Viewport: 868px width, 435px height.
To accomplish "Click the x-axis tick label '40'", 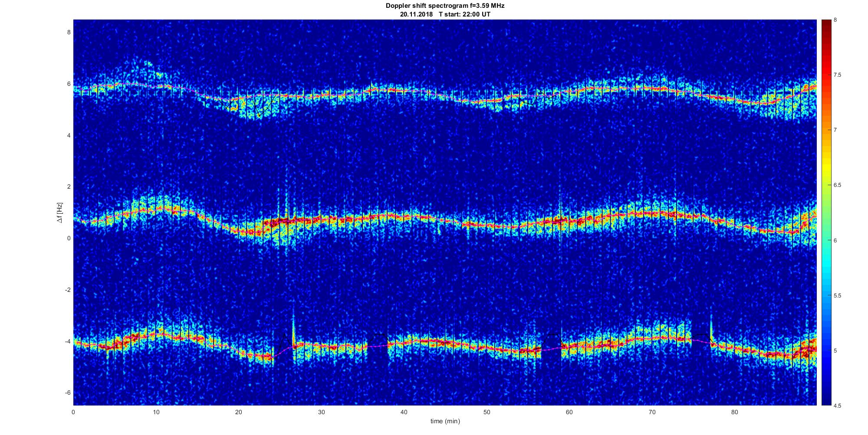I will [x=404, y=412].
